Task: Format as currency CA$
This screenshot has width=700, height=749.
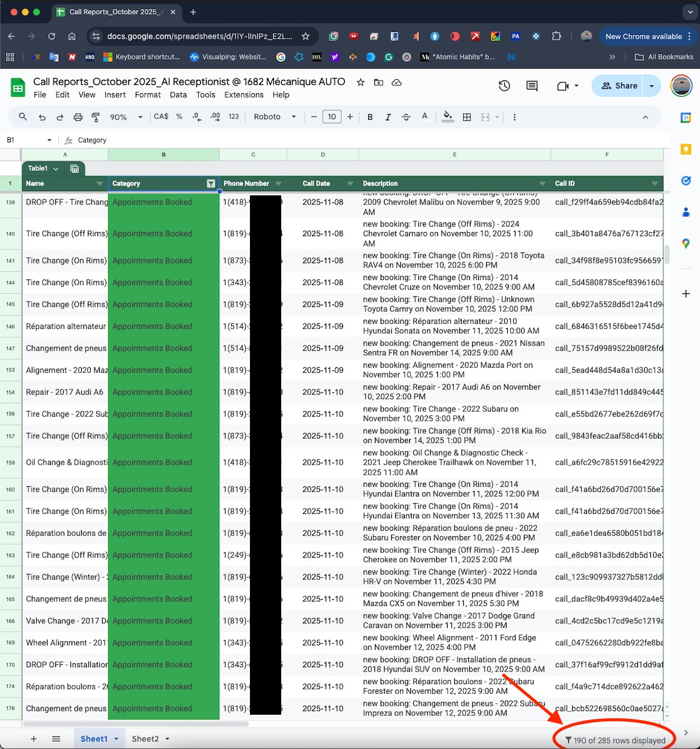Action: click(x=161, y=117)
